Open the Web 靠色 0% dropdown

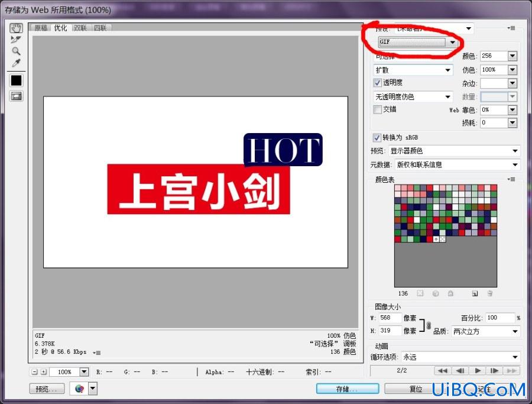512,109
